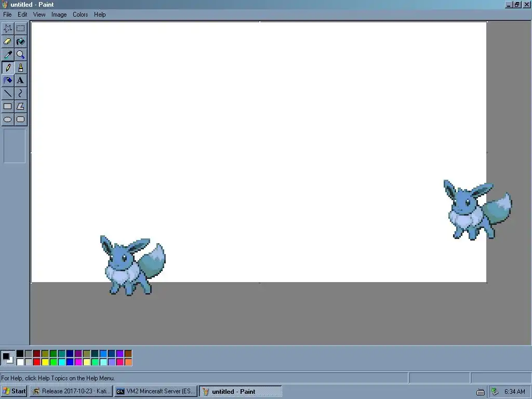Click the bottom-right canvas resize handle
The height and width of the screenshot is (399, 532).
[x=487, y=283]
